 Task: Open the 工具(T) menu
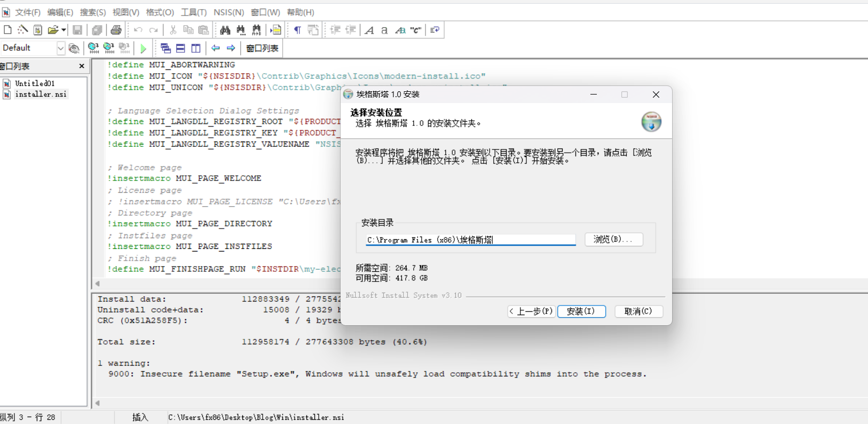click(194, 12)
